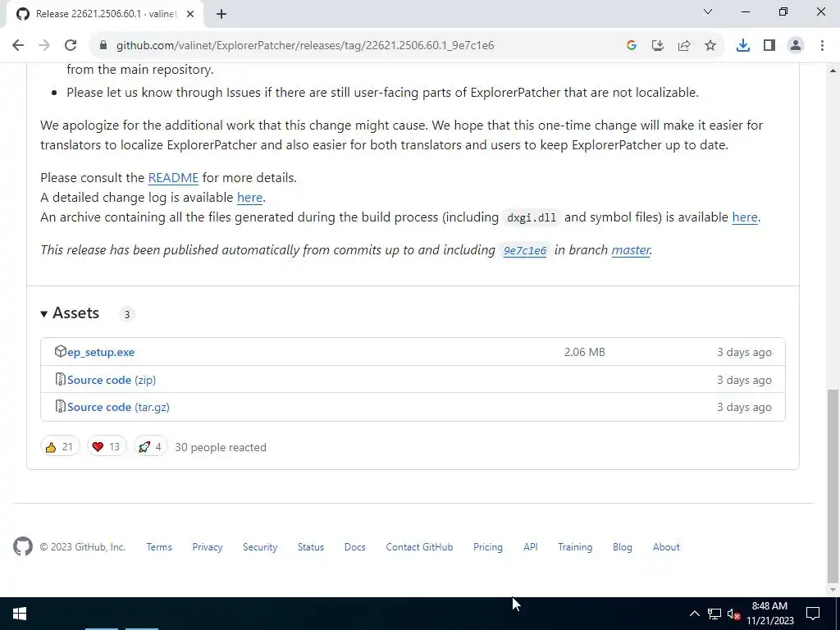
Task: Click the muted volume icon in tray
Action: point(733,614)
